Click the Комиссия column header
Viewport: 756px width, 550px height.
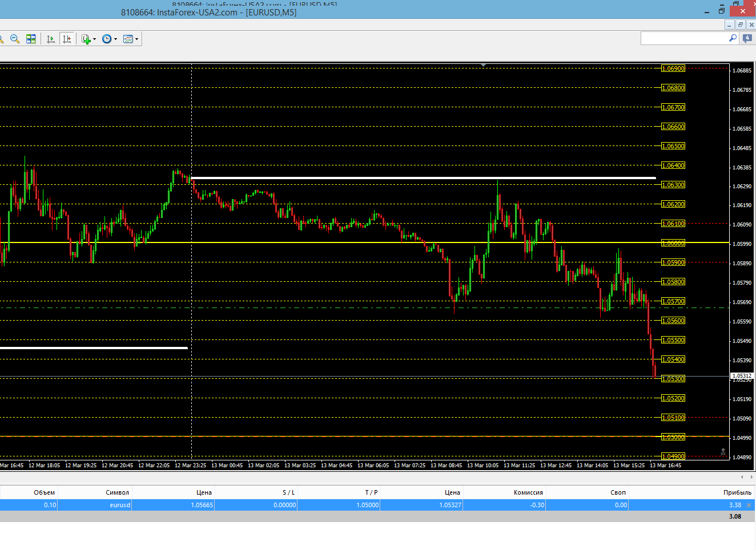[x=528, y=492]
